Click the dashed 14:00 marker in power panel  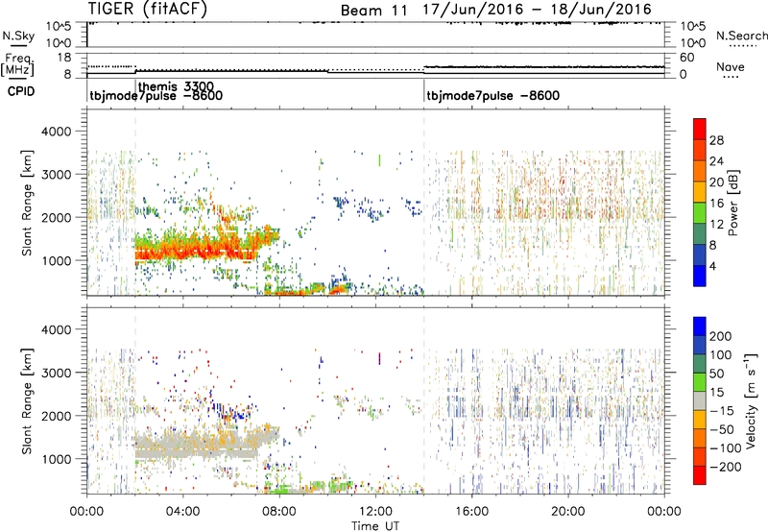[x=423, y=203]
